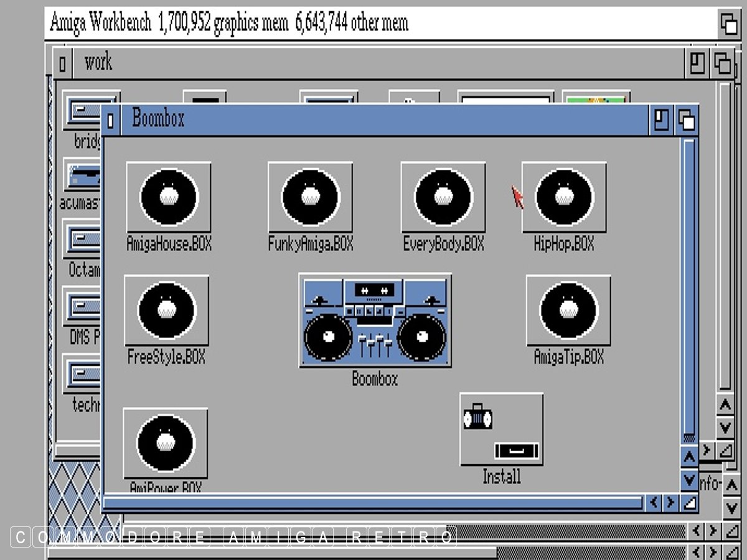Open the AmigaHouse.BOX disk icon
Screen dimensions: 747x560
[168, 197]
